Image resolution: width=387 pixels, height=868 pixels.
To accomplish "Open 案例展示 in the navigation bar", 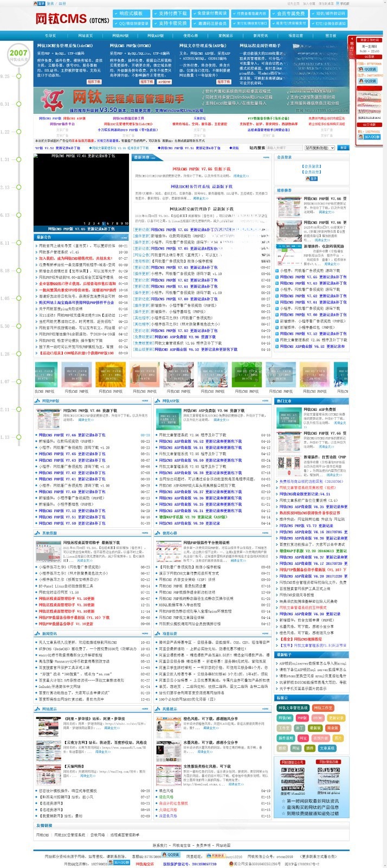I will pos(225,36).
